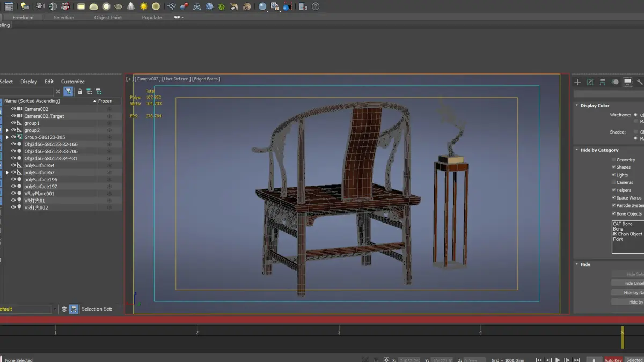Click the help question mark icon
The width and height of the screenshot is (644, 362).
coord(316,6)
